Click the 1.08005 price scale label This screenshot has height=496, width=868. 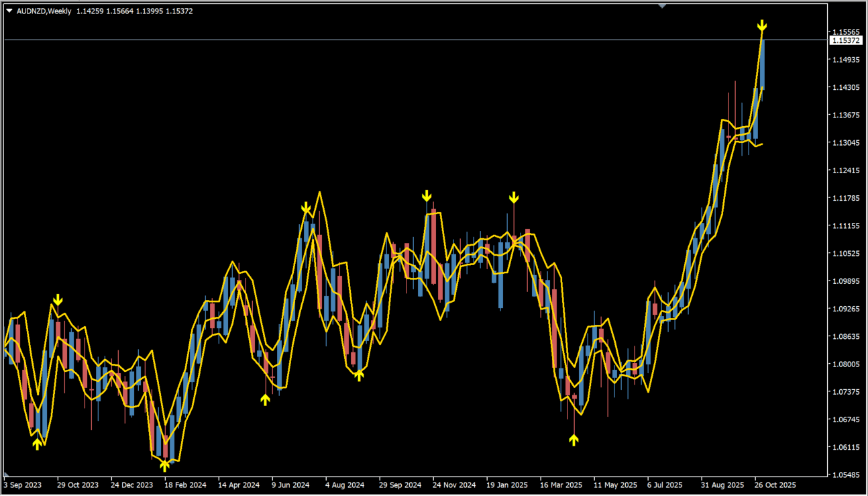coord(845,364)
